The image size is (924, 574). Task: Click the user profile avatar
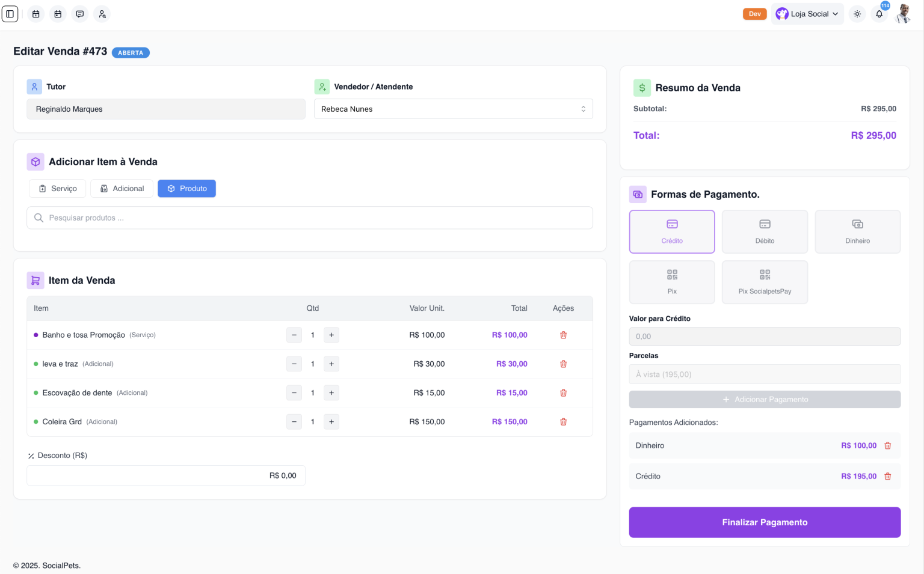tap(903, 14)
